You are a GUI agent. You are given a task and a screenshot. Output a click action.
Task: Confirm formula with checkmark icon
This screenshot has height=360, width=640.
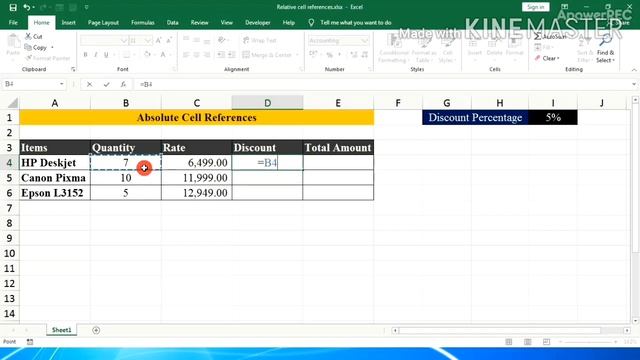pyautogui.click(x=106, y=84)
